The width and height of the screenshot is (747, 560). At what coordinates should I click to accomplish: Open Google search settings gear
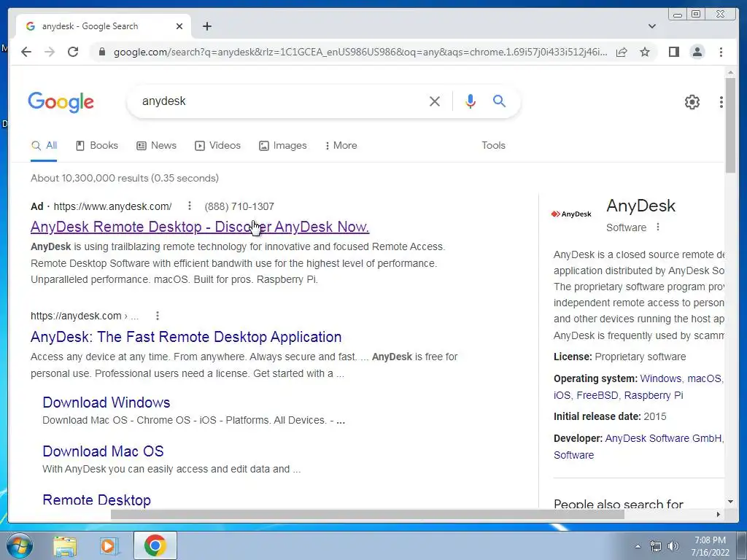click(x=692, y=102)
